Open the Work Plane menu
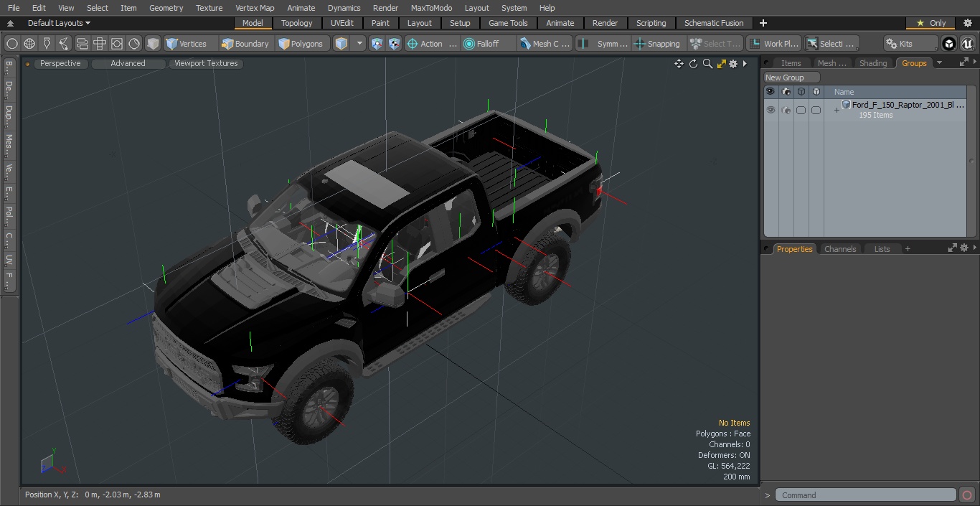 click(774, 44)
